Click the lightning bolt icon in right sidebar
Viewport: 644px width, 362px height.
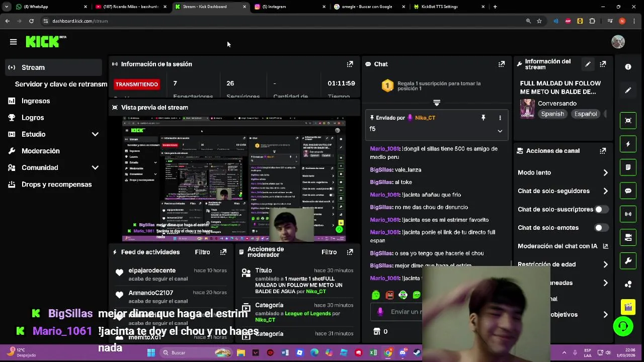pyautogui.click(x=628, y=144)
